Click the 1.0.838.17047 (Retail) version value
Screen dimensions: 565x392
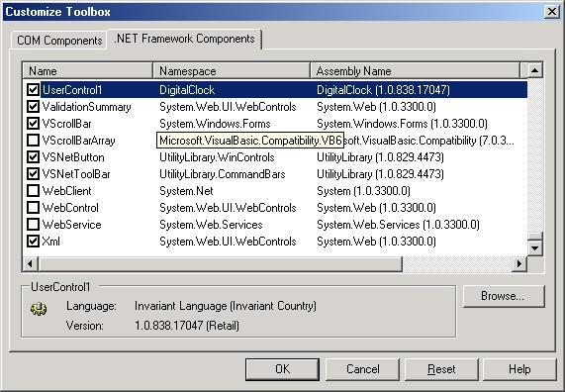point(187,326)
